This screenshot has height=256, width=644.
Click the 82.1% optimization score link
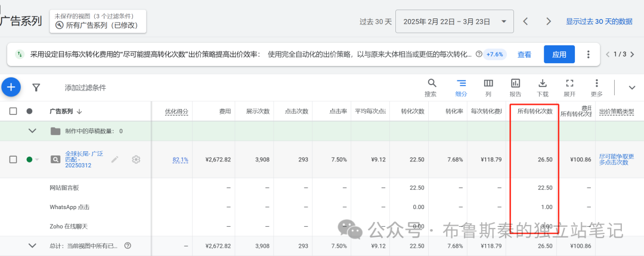[180, 160]
